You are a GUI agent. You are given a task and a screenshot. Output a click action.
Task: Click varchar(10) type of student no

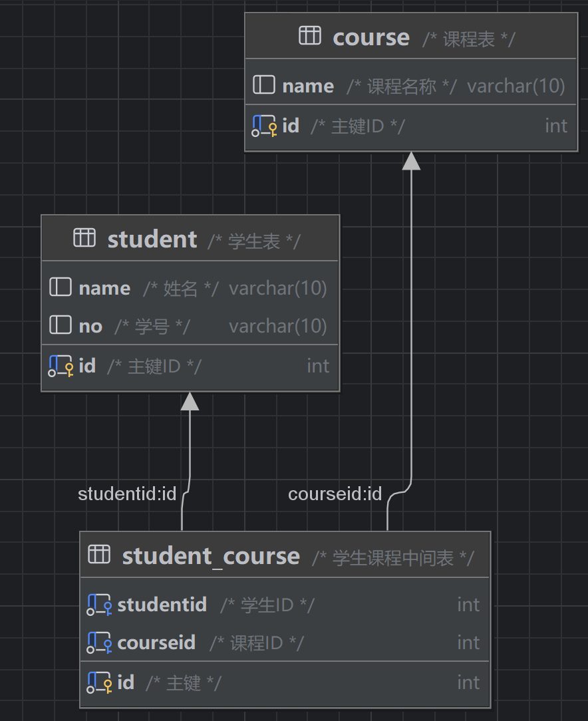tap(278, 326)
